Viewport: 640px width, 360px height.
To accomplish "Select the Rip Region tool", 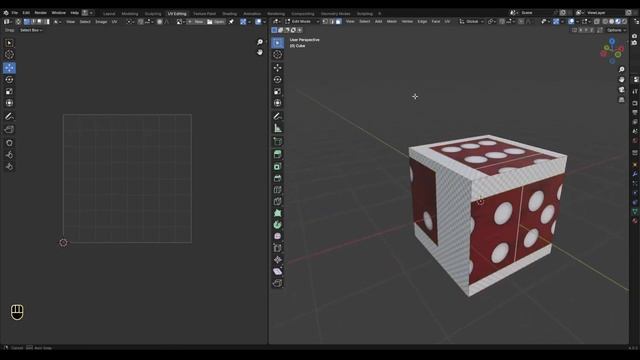I will click(x=278, y=283).
